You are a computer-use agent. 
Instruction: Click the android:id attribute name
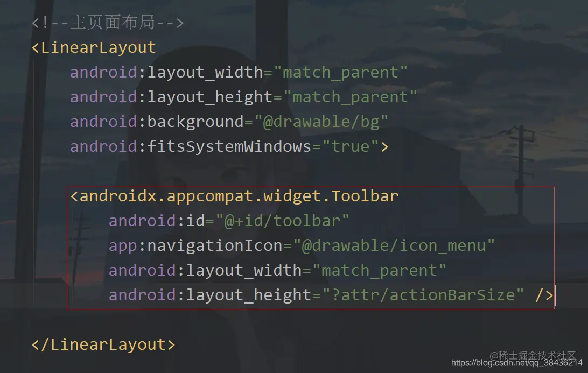click(x=157, y=221)
